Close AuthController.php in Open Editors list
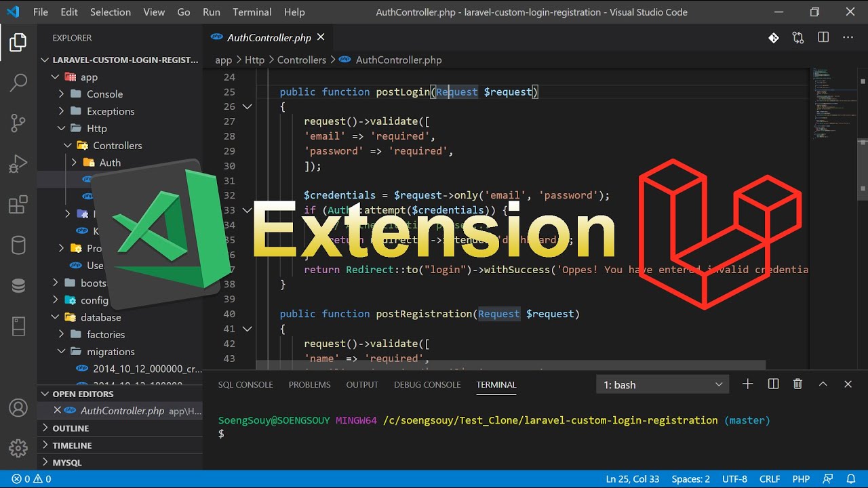 tap(58, 411)
